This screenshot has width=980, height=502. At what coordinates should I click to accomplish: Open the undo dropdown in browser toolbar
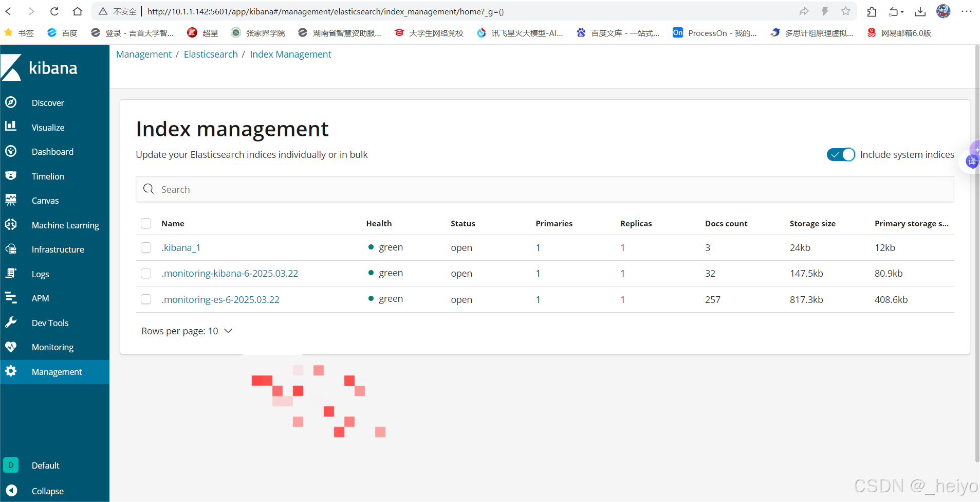(896, 11)
